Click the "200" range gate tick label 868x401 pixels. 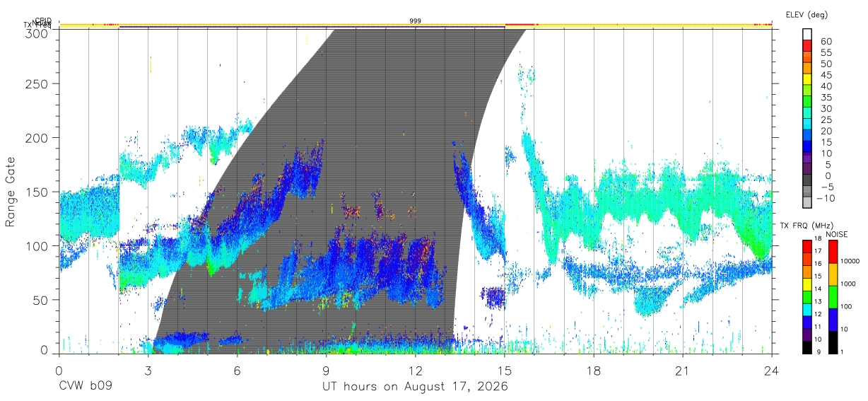[x=36, y=137]
